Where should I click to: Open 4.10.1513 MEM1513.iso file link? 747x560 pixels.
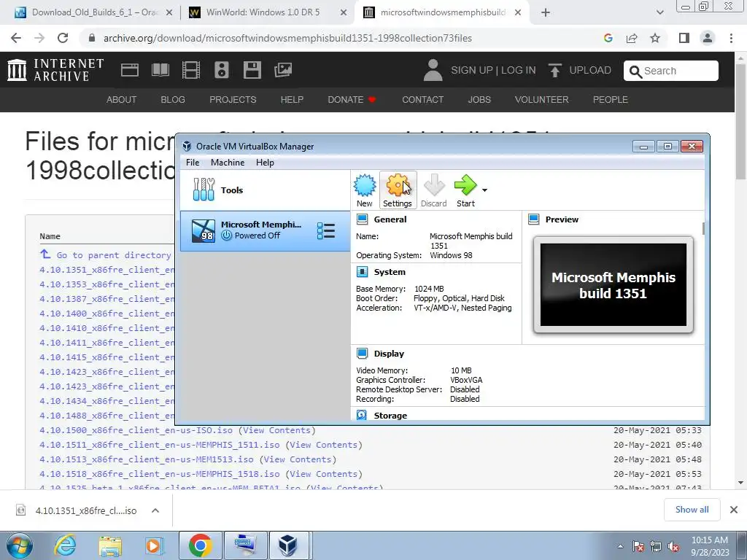point(146,459)
